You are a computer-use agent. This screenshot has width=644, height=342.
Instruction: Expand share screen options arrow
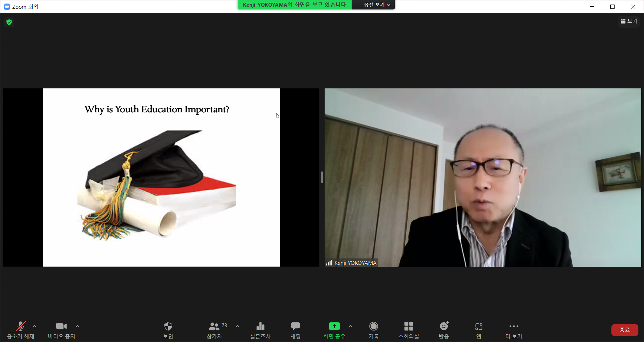pyautogui.click(x=351, y=326)
